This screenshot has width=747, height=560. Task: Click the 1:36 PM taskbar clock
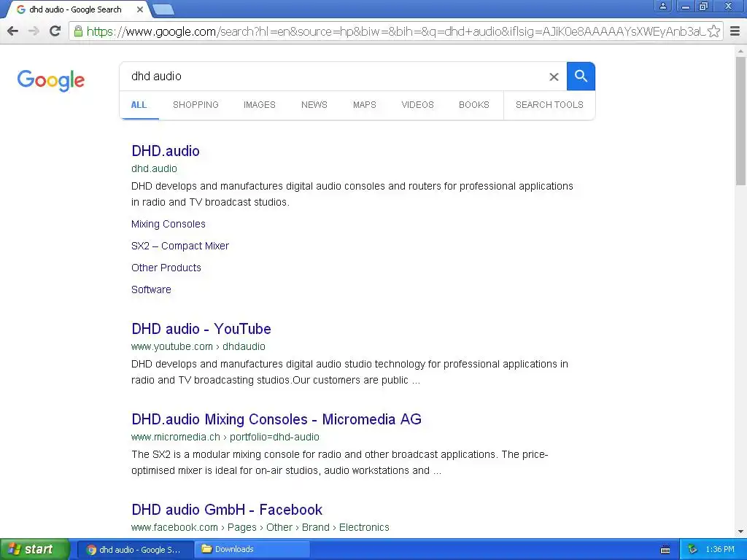click(x=720, y=550)
